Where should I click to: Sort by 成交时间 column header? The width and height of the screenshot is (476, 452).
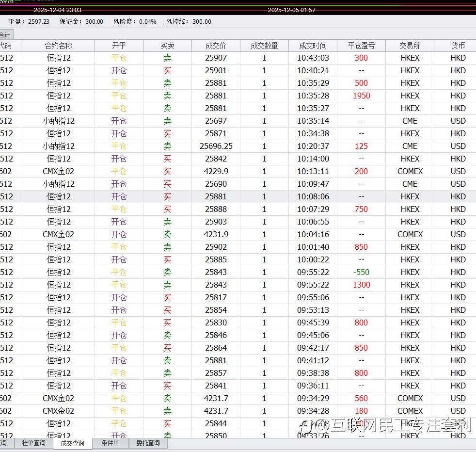(313, 46)
